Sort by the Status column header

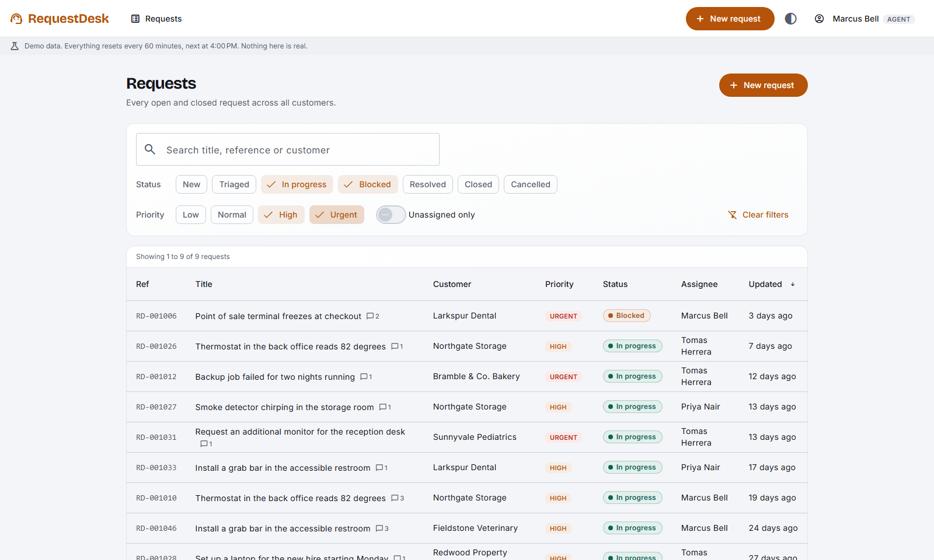pyautogui.click(x=615, y=284)
